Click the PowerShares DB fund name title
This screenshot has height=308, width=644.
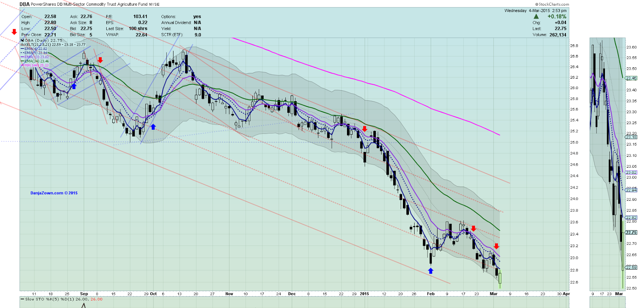[89, 4]
